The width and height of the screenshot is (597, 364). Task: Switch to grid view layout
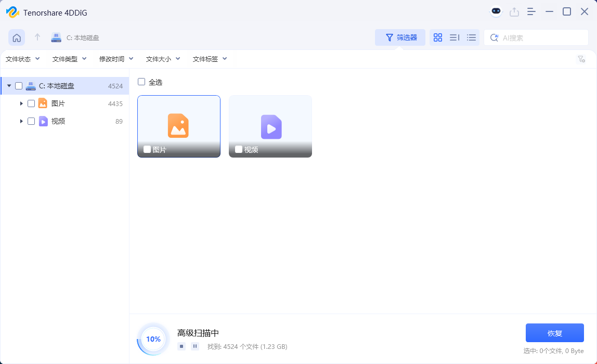pyautogui.click(x=437, y=37)
